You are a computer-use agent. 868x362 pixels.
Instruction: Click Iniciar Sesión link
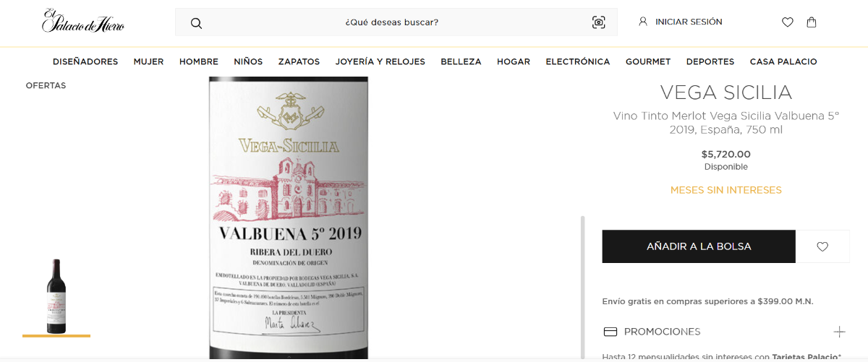tap(689, 22)
